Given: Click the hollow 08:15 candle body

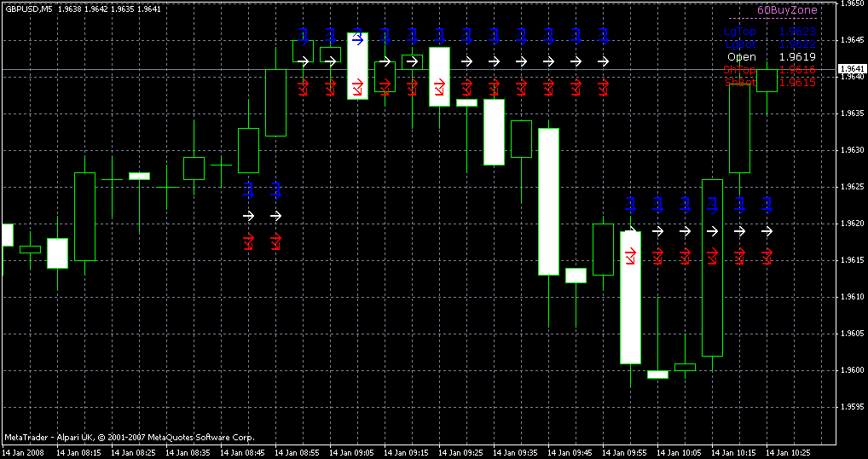Looking at the screenshot, I should pyautogui.click(x=84, y=217).
